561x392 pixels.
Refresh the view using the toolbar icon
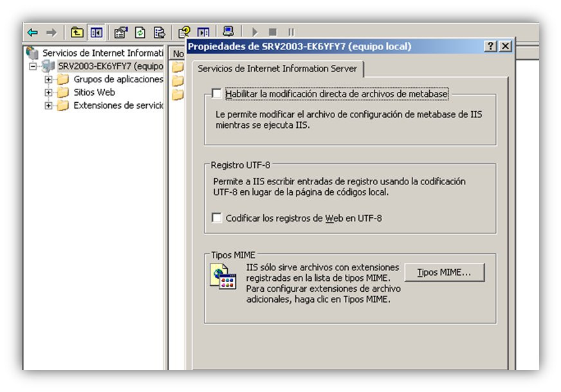pyautogui.click(x=140, y=33)
